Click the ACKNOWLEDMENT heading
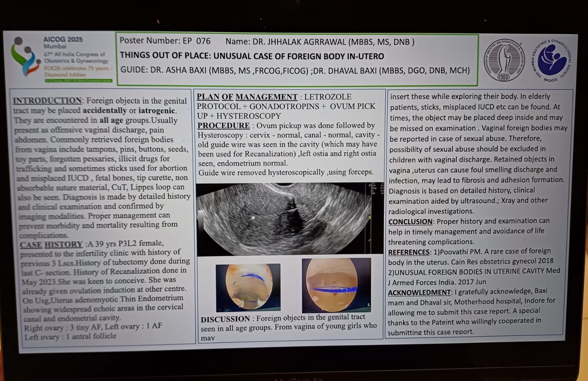The image size is (588, 381). coord(419,292)
